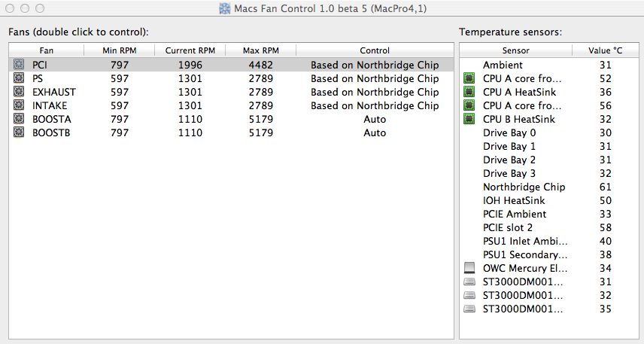The image size is (644, 344).
Task: Click the OWC Mercury El... label
Action: tap(525, 269)
